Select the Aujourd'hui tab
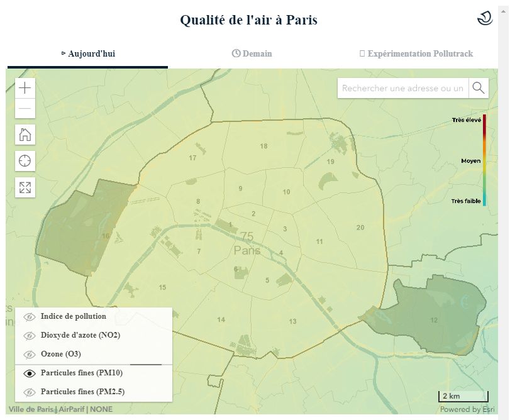The width and height of the screenshot is (510, 420). 87,53
